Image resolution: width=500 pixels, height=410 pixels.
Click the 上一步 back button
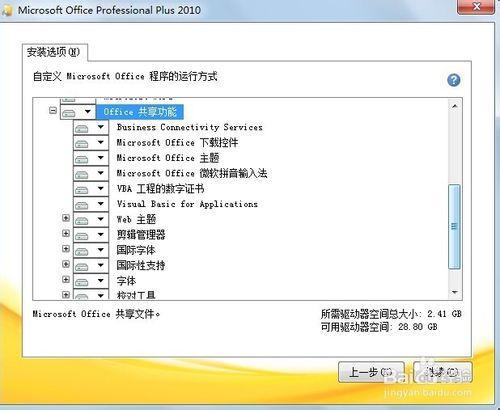pyautogui.click(x=371, y=372)
